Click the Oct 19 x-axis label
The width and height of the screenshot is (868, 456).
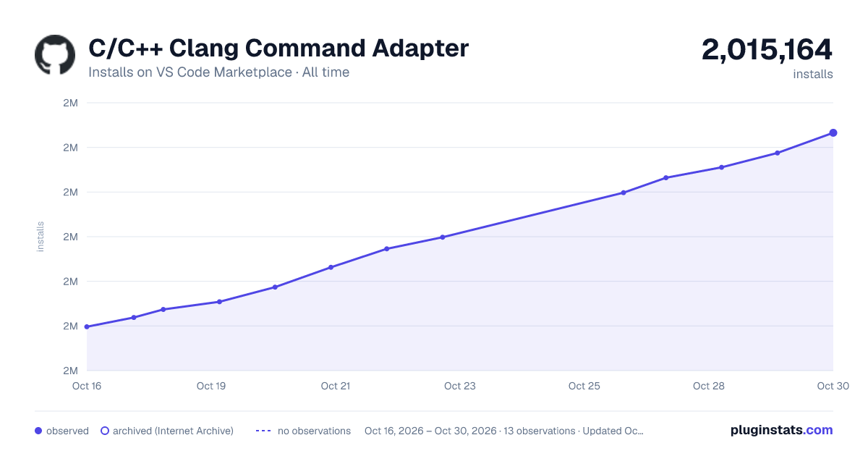pos(211,386)
